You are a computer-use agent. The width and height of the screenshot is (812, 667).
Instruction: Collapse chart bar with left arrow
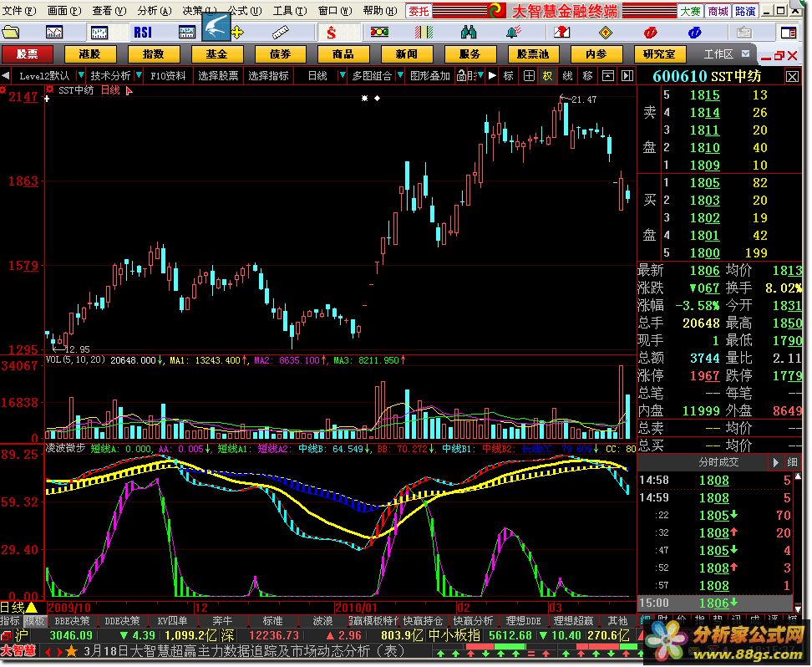5,76
